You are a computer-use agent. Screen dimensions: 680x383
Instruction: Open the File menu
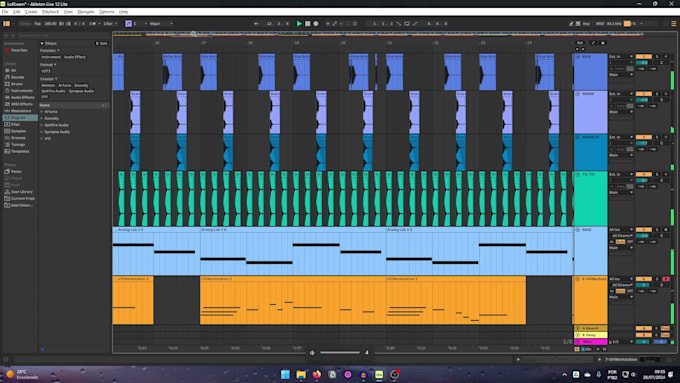(x=5, y=12)
